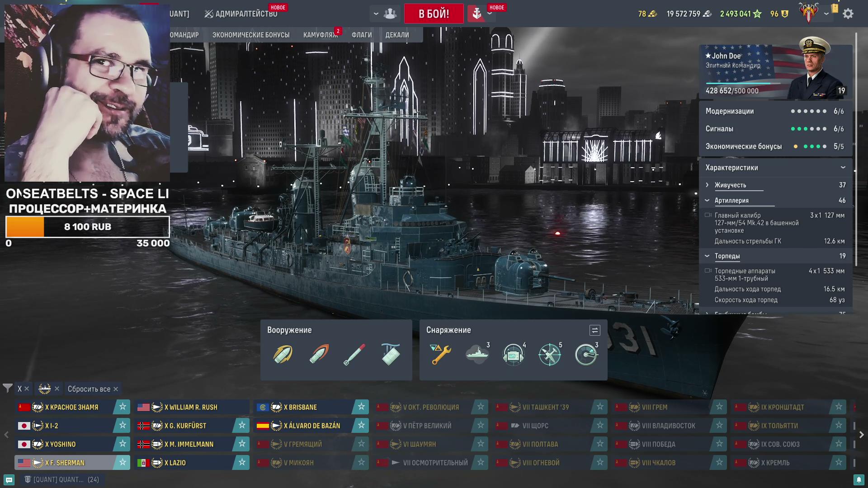Open the Модернизации upgrades row
Viewport: 868px width, 488px height.
776,111
